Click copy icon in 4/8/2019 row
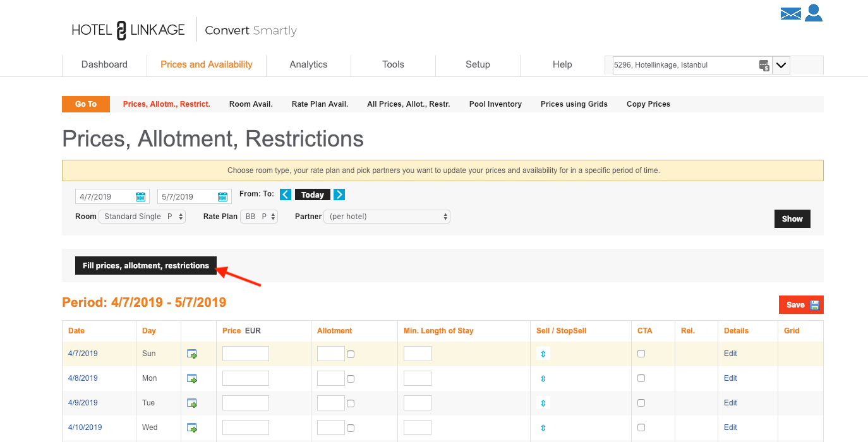Viewport: 868px width, 442px height. [192, 379]
